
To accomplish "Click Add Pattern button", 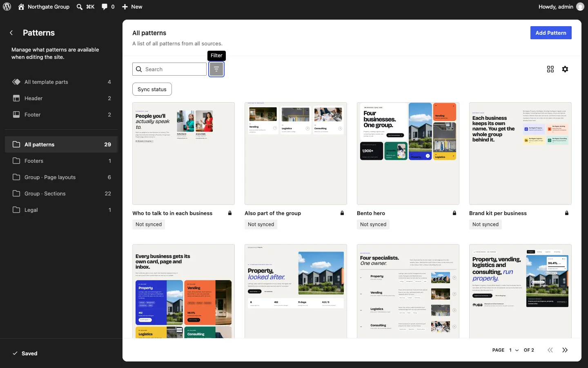I will click(551, 33).
